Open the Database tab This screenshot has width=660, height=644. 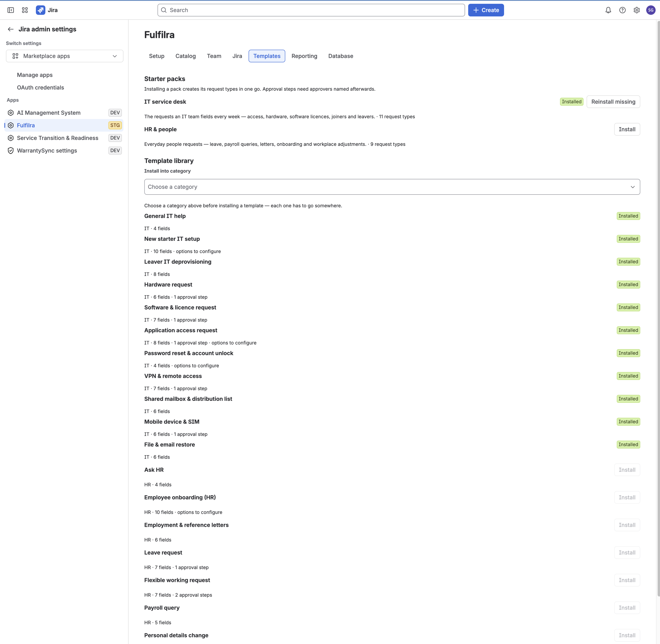click(341, 56)
